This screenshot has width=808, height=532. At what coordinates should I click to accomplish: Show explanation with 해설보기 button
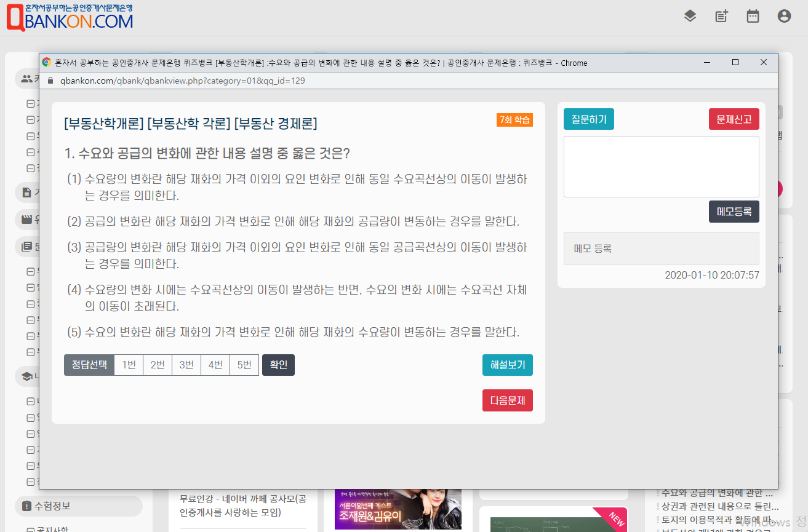[507, 365]
